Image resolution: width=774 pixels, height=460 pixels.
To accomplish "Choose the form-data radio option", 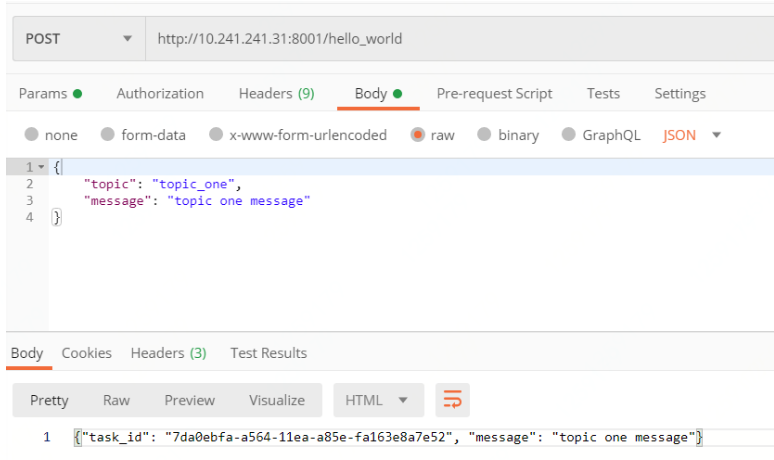I will (108, 134).
